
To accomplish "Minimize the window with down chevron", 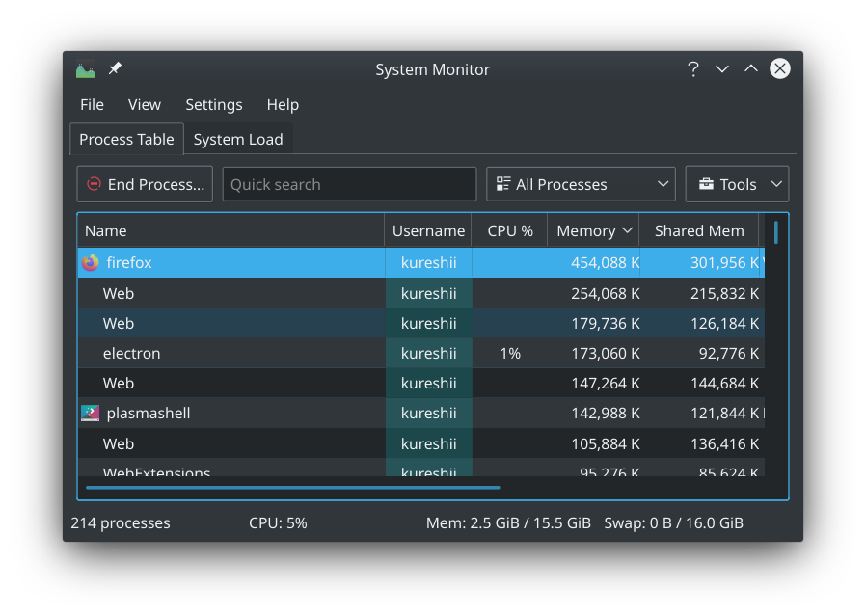I will coord(722,69).
